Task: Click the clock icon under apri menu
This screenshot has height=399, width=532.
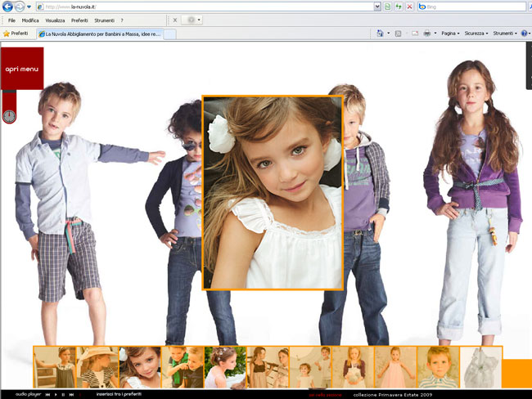Action: point(9,116)
